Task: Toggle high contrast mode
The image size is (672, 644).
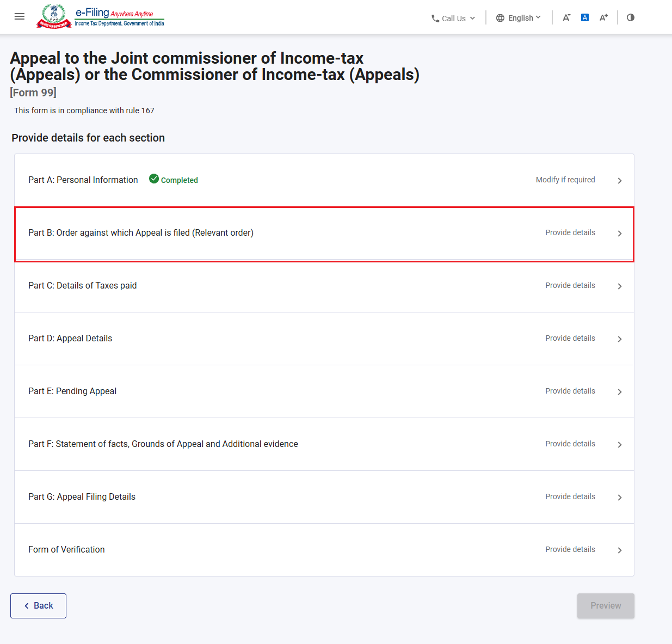Action: (631, 17)
